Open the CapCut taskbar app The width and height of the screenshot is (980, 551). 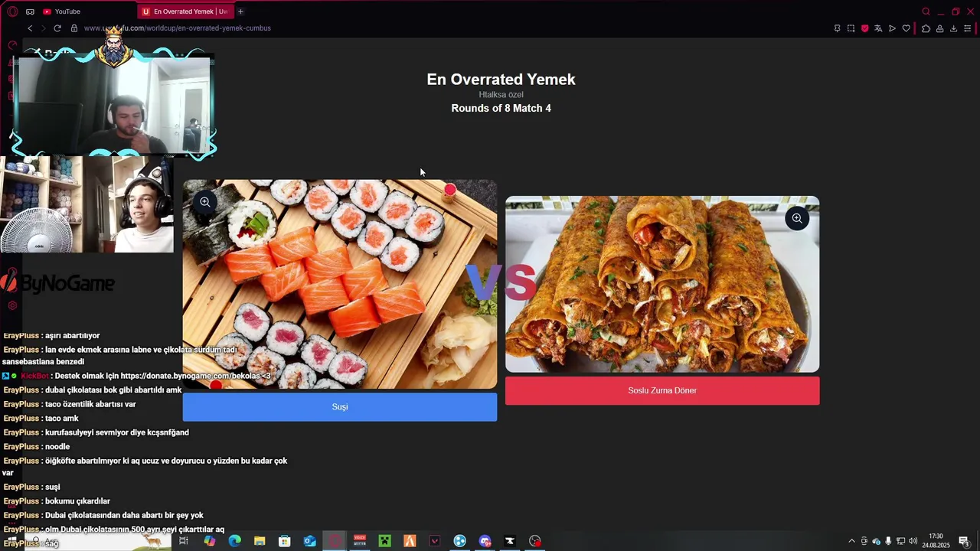[510, 541]
